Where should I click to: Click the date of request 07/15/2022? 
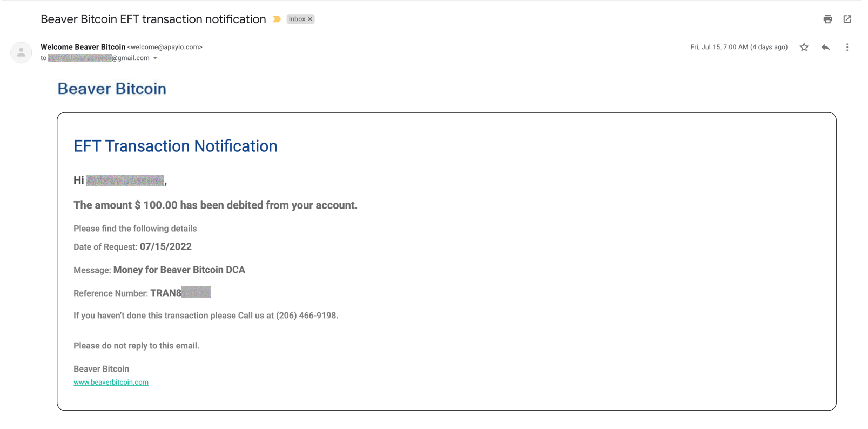[x=165, y=247]
